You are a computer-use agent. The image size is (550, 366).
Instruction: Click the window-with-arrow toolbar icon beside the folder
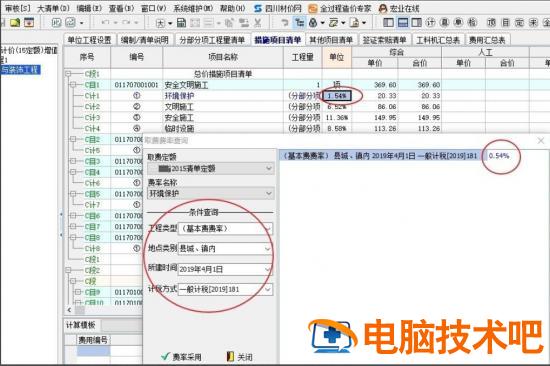coord(29,23)
